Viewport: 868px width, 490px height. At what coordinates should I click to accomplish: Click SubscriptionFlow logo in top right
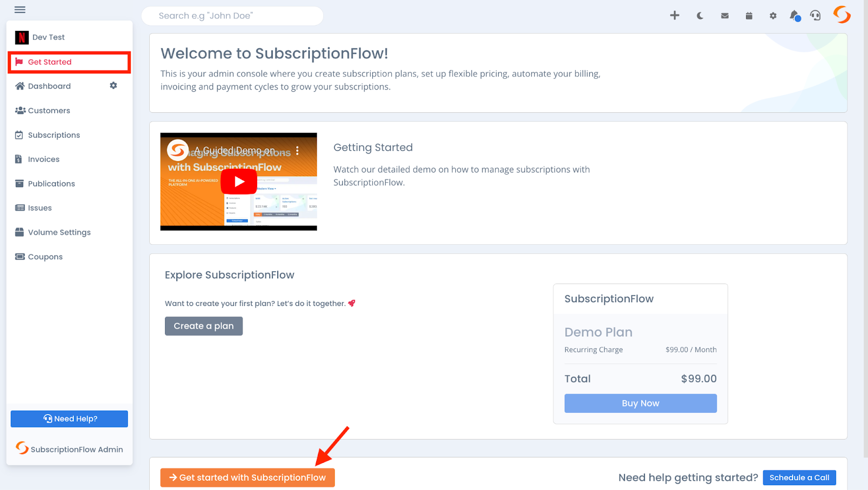point(842,15)
